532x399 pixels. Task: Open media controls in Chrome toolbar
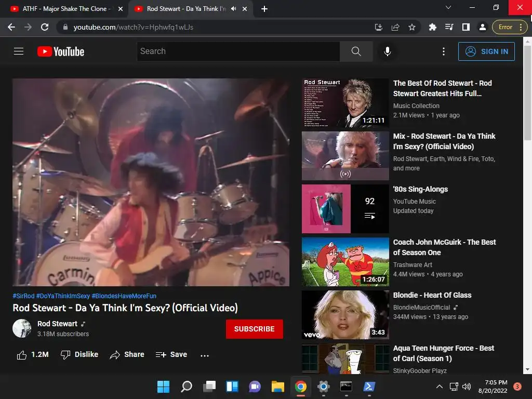[449, 27]
